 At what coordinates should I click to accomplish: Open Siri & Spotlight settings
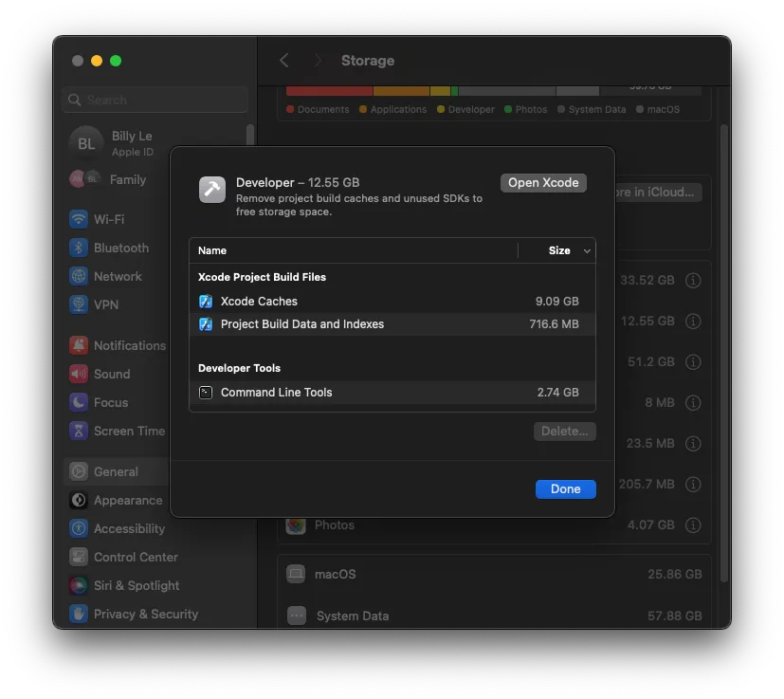click(124, 585)
